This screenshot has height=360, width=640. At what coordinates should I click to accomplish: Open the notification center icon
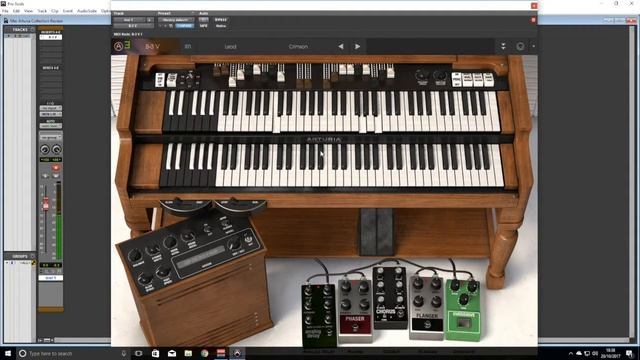click(x=630, y=353)
